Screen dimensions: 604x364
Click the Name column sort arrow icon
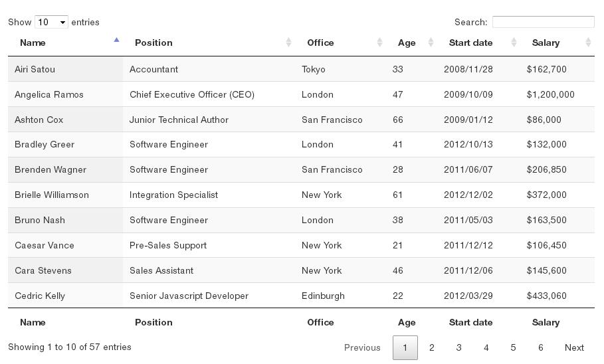pyautogui.click(x=116, y=41)
